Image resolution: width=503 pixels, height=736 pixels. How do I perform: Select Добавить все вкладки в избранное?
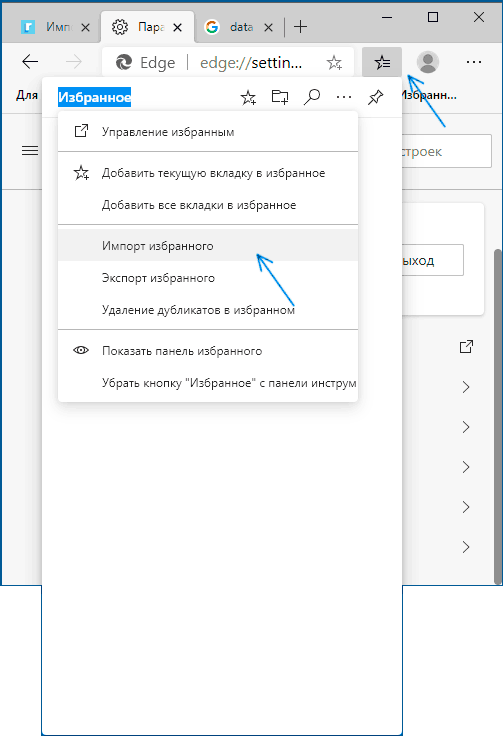pos(208,205)
